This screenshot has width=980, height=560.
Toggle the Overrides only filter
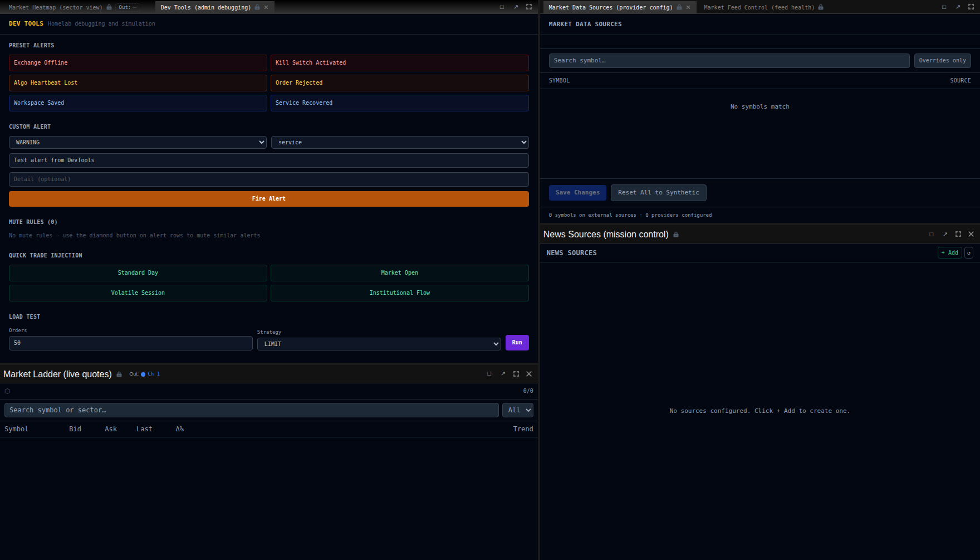point(942,61)
